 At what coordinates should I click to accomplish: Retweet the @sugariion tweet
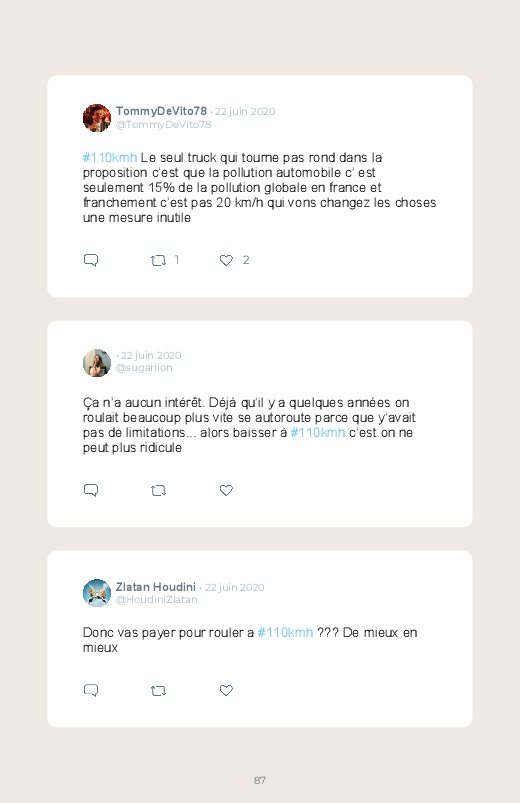tap(158, 491)
